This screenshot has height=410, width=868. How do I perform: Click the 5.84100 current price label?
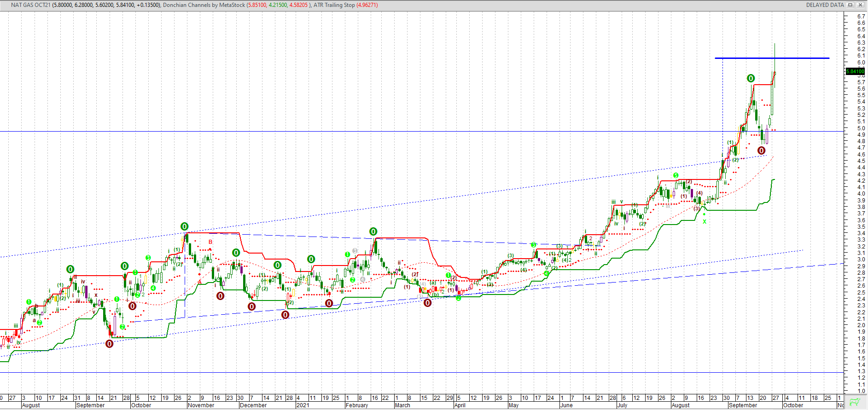pos(855,71)
